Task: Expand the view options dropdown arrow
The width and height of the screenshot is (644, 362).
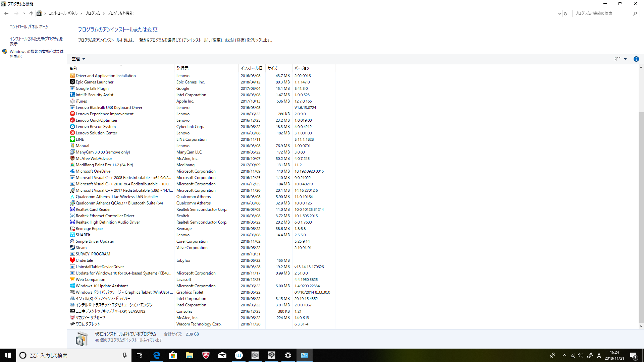Action: coord(625,59)
